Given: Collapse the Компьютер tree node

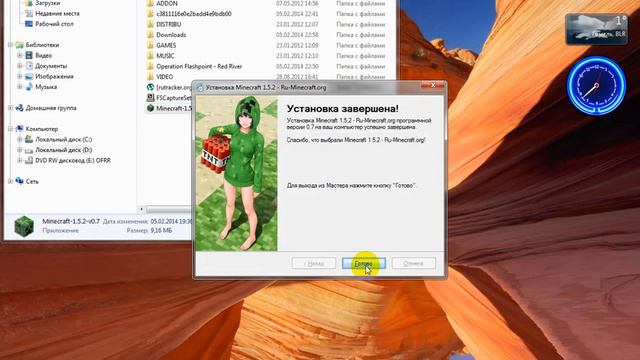Looking at the screenshot, I should [x=11, y=129].
